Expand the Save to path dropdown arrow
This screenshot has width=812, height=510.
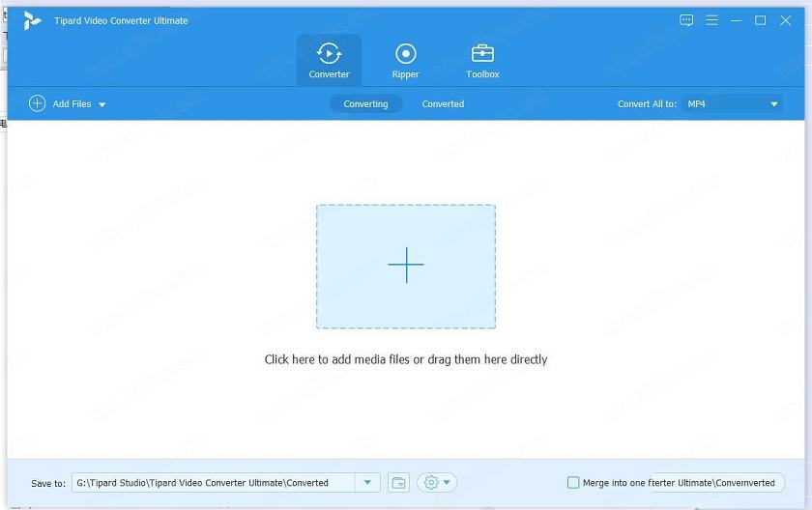(x=367, y=483)
